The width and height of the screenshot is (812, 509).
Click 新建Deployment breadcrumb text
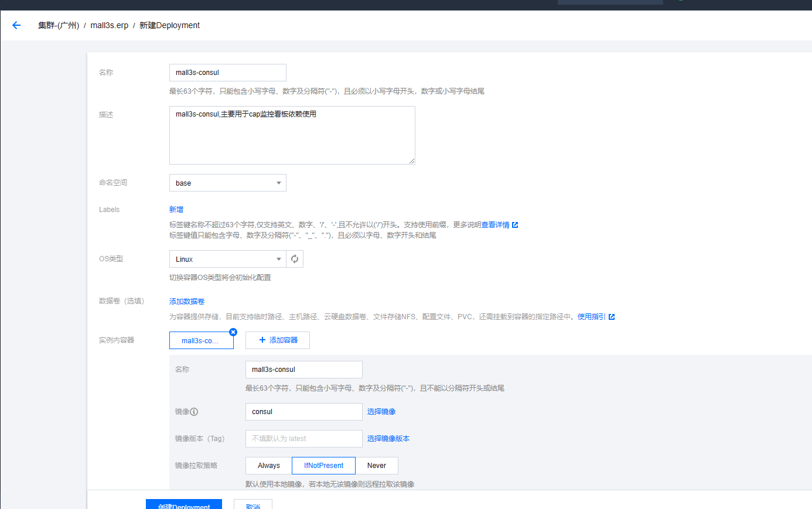(x=169, y=25)
